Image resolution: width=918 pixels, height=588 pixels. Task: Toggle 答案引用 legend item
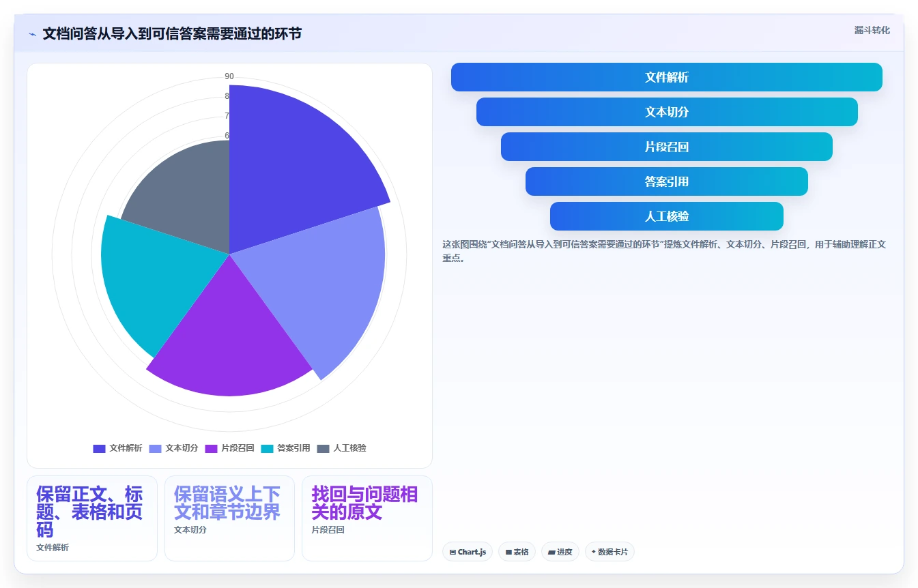pos(285,448)
